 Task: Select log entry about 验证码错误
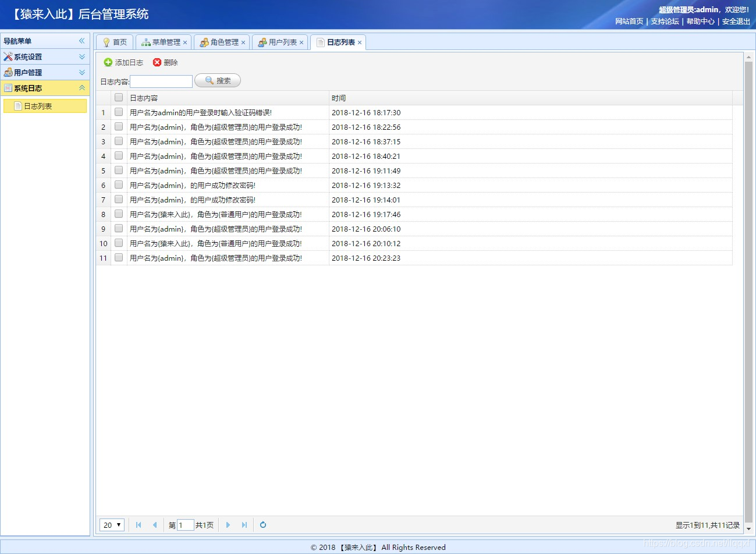click(201, 112)
